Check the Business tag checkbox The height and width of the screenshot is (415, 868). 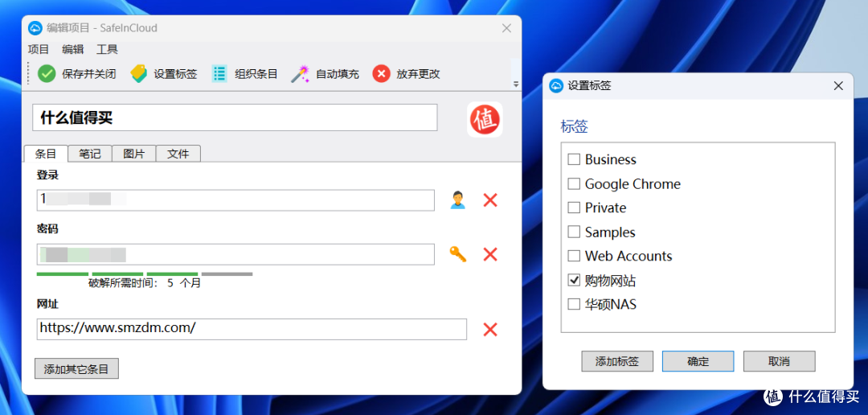pos(574,159)
